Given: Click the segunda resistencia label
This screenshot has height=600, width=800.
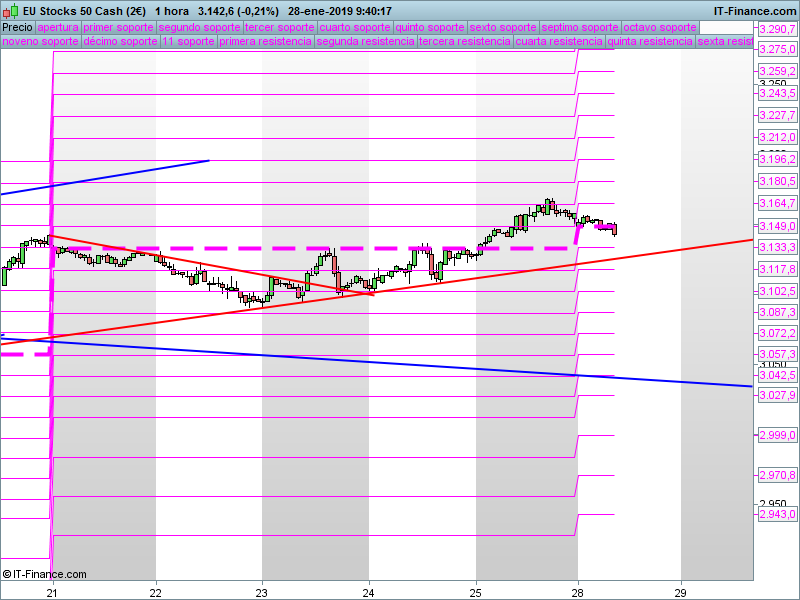Looking at the screenshot, I should point(365,41).
